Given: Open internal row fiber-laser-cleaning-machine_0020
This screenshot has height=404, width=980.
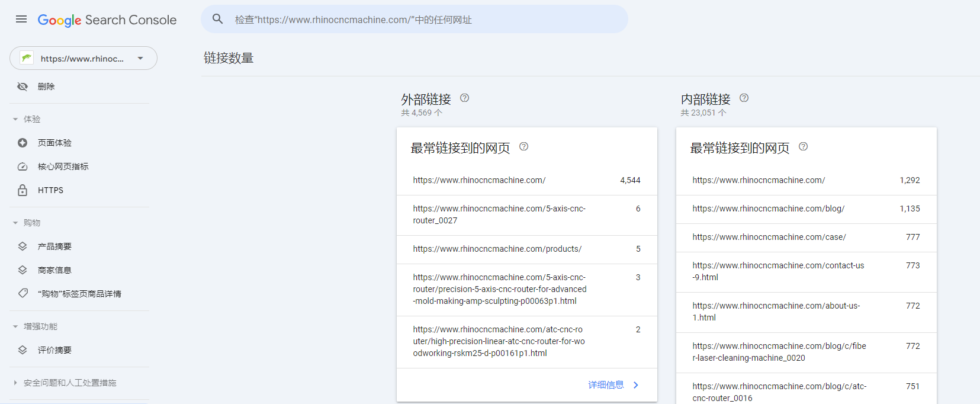Looking at the screenshot, I should tap(807, 352).
